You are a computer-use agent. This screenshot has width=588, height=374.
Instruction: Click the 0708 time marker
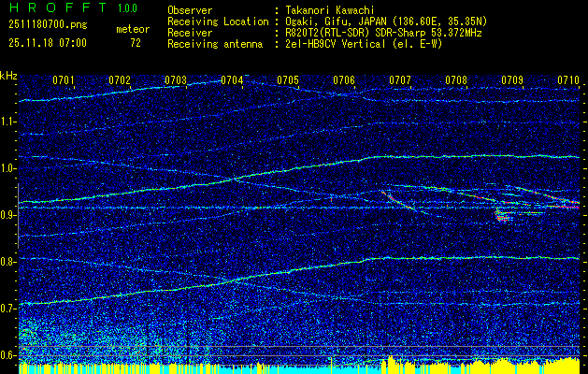456,80
